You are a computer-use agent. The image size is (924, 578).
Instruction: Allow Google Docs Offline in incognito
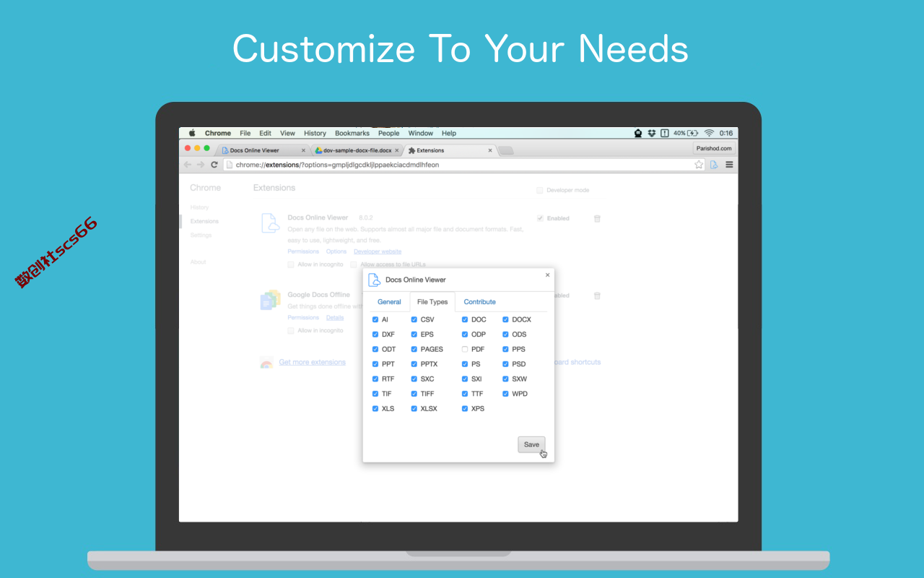point(291,330)
